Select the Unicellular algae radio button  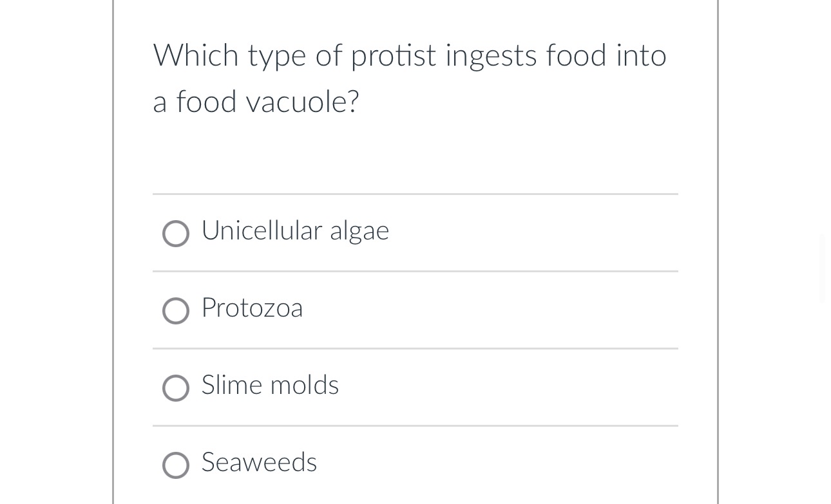(x=175, y=233)
